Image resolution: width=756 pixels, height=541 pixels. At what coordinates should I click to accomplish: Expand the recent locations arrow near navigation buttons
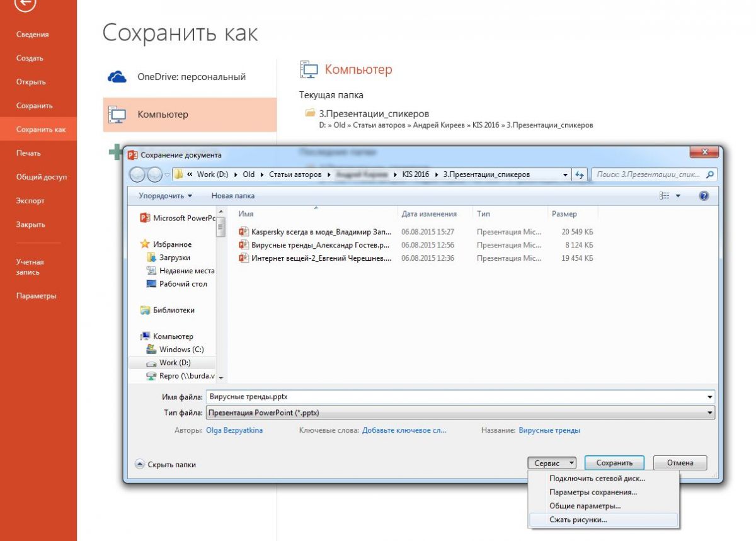[167, 174]
